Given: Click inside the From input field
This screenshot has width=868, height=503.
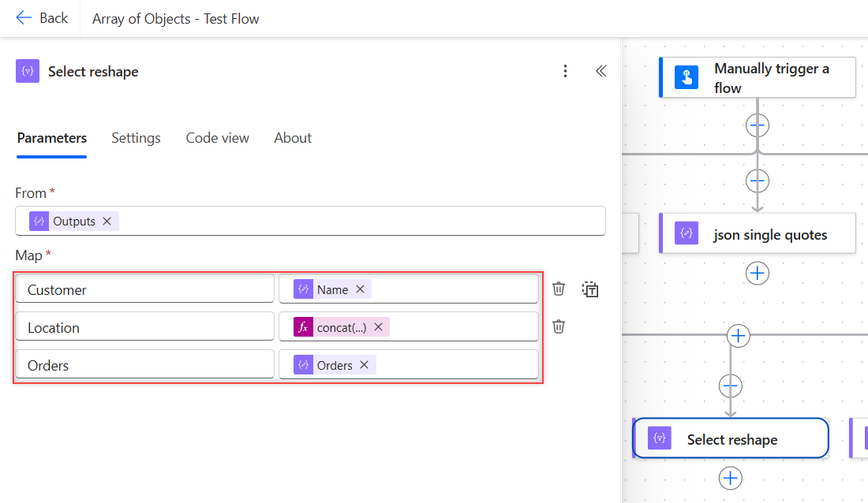Looking at the screenshot, I should click(310, 221).
